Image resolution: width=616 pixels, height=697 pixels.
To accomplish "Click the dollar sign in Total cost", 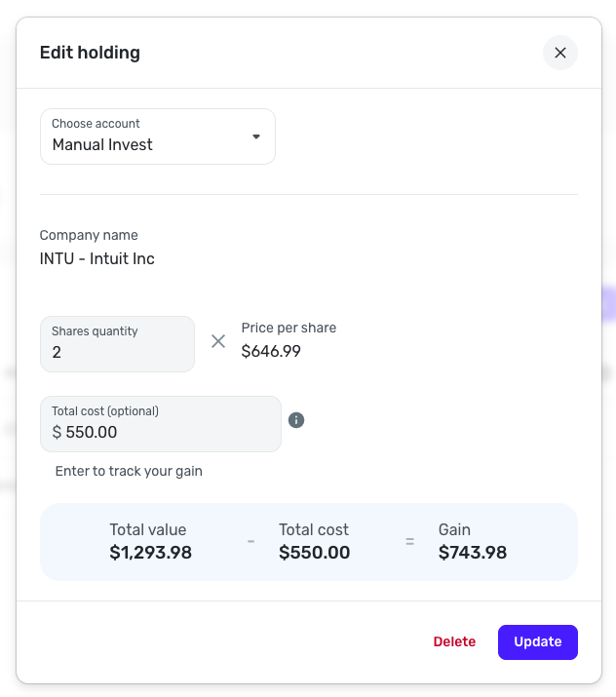I will click(57, 432).
